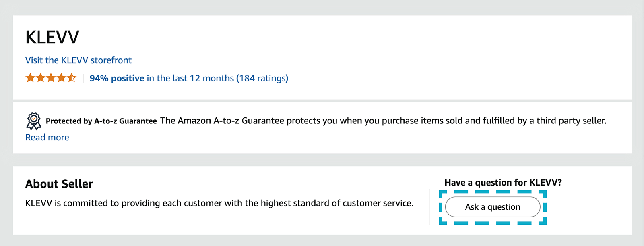Click the third orange rating star
Viewport: 644px width, 246px height.
tap(51, 78)
